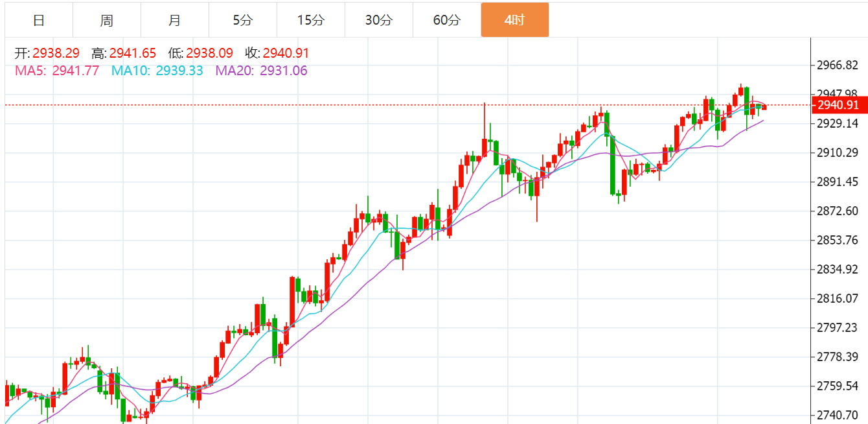Screen dimensions: 868x424
Task: Switch to the 日 (daily) chart tab
Action: [x=39, y=20]
